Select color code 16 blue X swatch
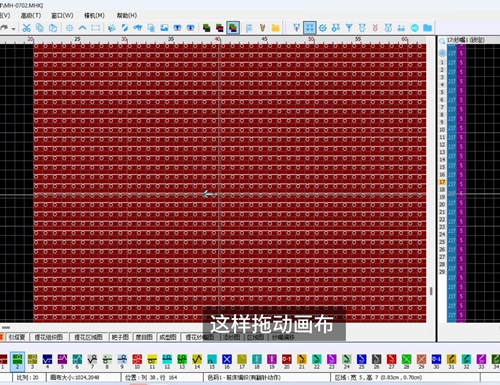500x385 pixels. pyautogui.click(x=227, y=361)
